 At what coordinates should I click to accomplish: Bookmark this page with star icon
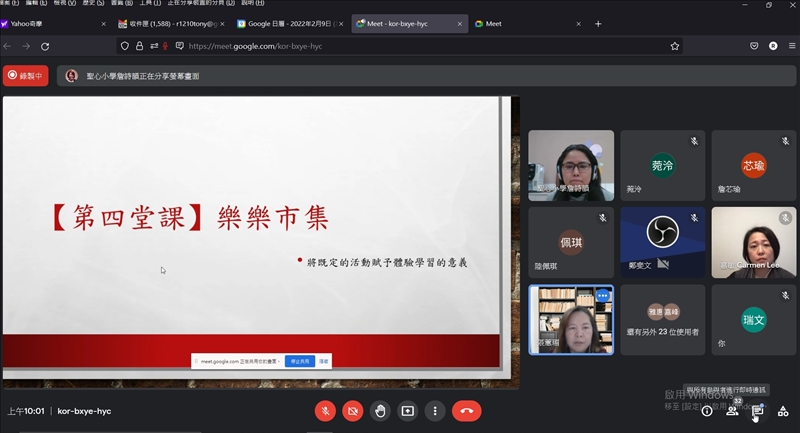tap(675, 46)
